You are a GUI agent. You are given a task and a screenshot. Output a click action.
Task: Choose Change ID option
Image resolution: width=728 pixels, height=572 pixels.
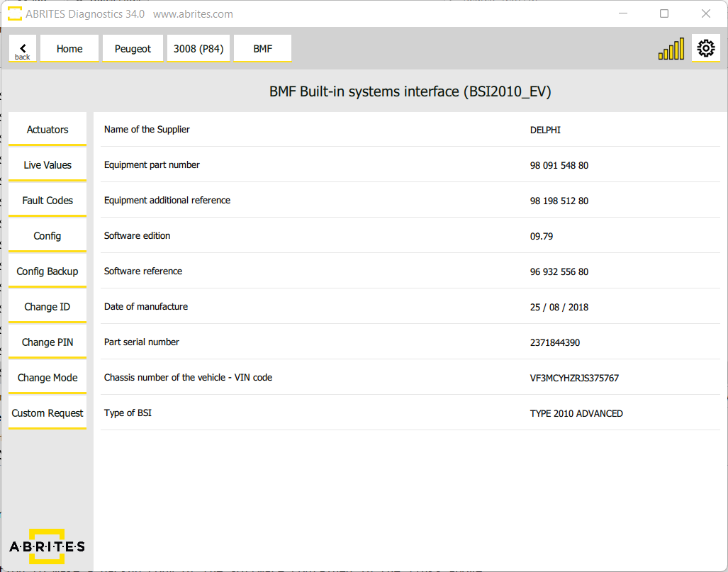point(47,306)
